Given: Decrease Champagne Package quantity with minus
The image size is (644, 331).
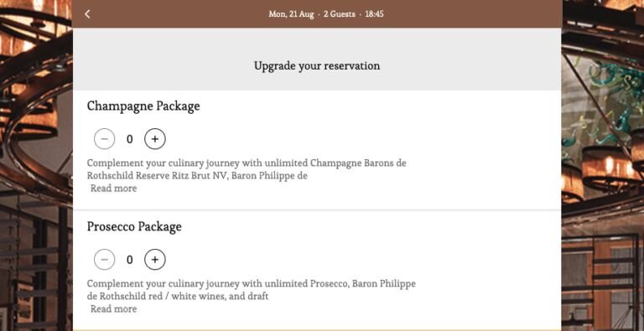Looking at the screenshot, I should click(x=104, y=139).
